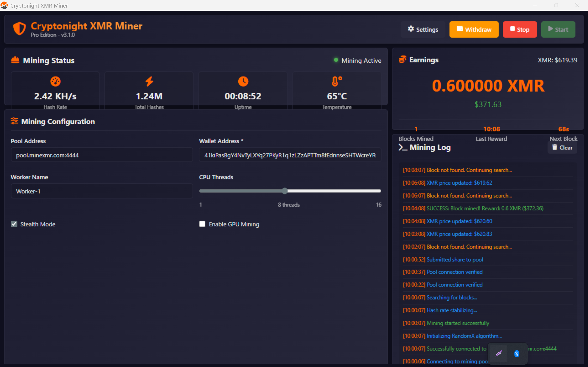The image size is (588, 367).
Task: Toggle the Stealth Mode checkbox
Action: click(14, 224)
